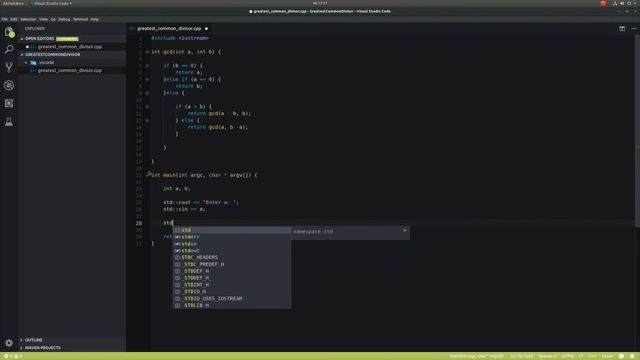
Task: Fold the else block at line 9
Action: click(x=147, y=93)
